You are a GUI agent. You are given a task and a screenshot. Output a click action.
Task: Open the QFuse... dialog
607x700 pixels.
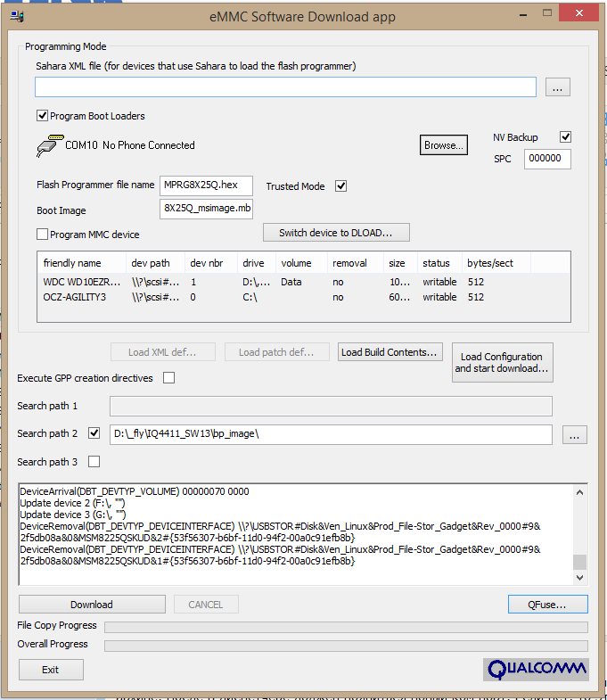547,605
